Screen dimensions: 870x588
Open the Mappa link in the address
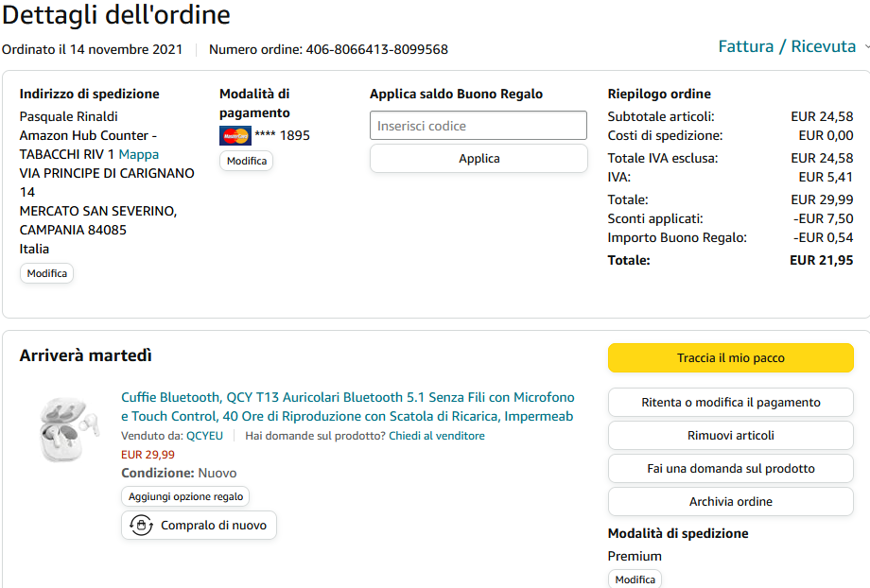pyautogui.click(x=139, y=154)
